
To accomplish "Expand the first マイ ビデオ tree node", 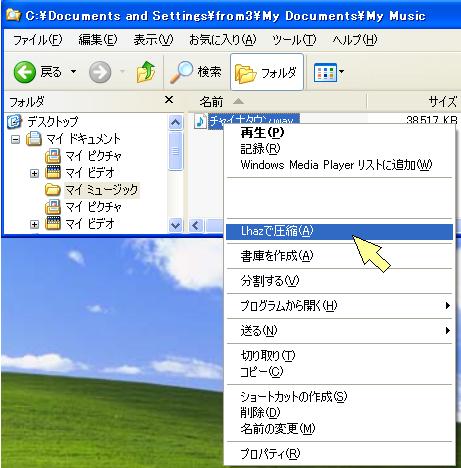I will (x=34, y=173).
